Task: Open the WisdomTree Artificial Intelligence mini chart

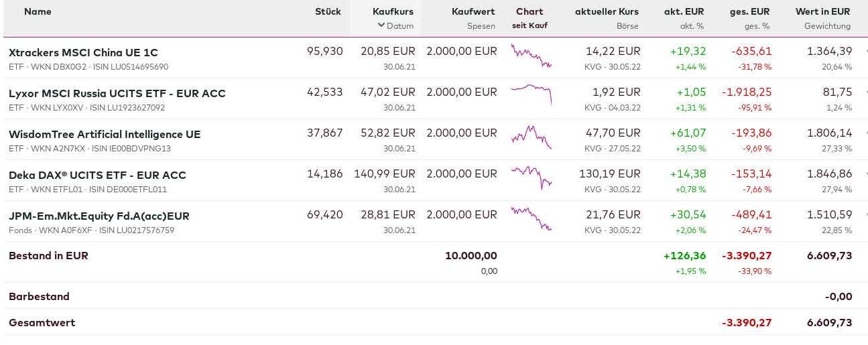Action: tap(531, 137)
